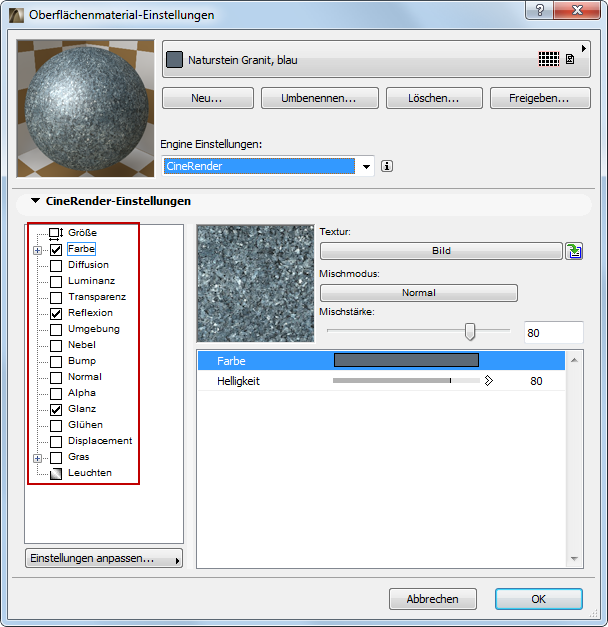Image resolution: width=608 pixels, height=627 pixels.
Task: Click the Helligkeit keyframe diamond arrow icon
Action: point(488,381)
